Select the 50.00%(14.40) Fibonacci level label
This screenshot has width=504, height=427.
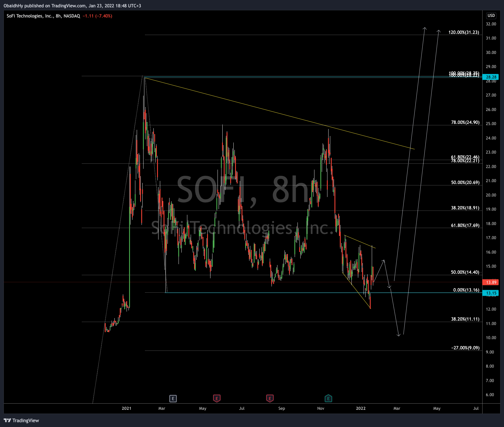(465, 272)
